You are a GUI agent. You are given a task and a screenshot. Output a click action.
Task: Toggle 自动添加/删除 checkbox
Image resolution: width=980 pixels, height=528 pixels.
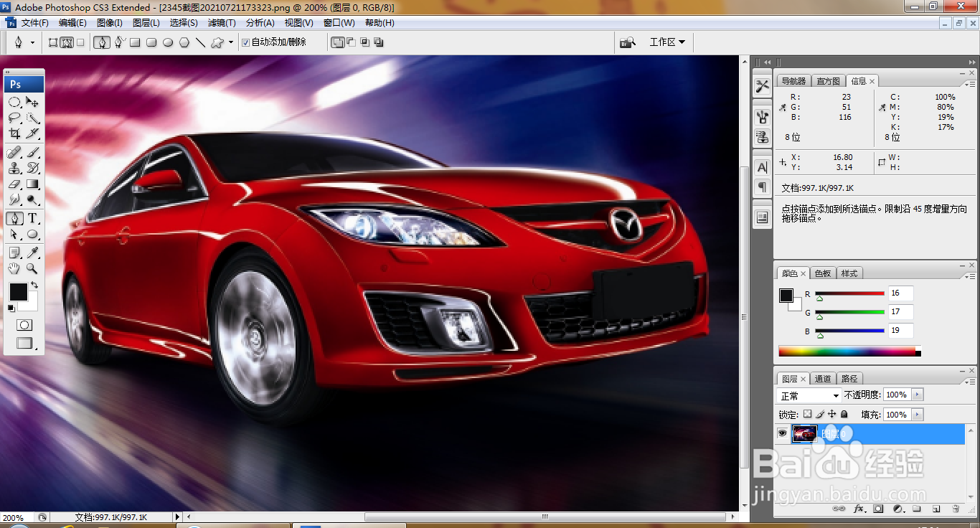click(246, 42)
